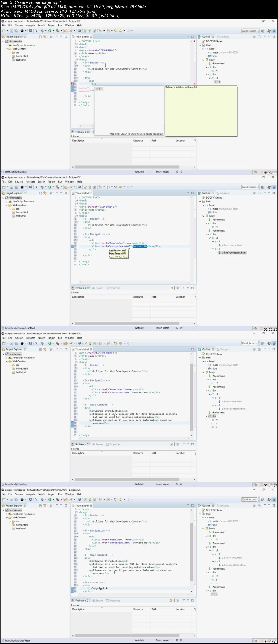Collapse the body node in the second frame Outline
This screenshot has height=644, width=278.
tap(203, 216)
